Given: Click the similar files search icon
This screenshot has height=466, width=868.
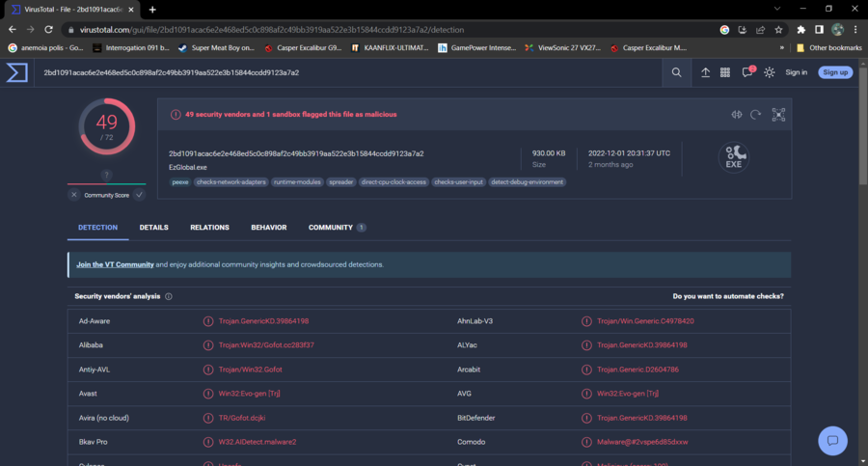Looking at the screenshot, I should (736, 115).
